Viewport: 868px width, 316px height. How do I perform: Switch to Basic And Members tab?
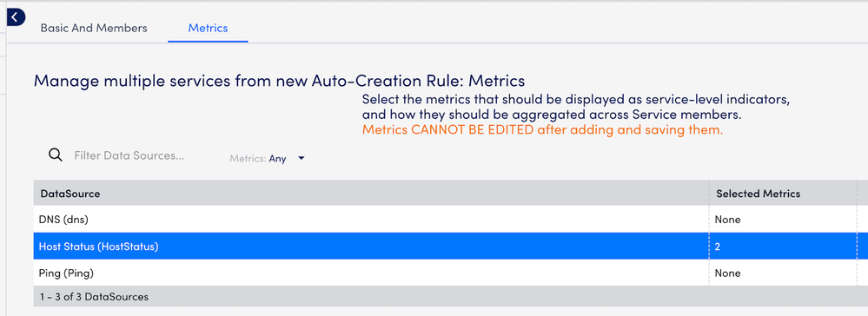(x=94, y=28)
